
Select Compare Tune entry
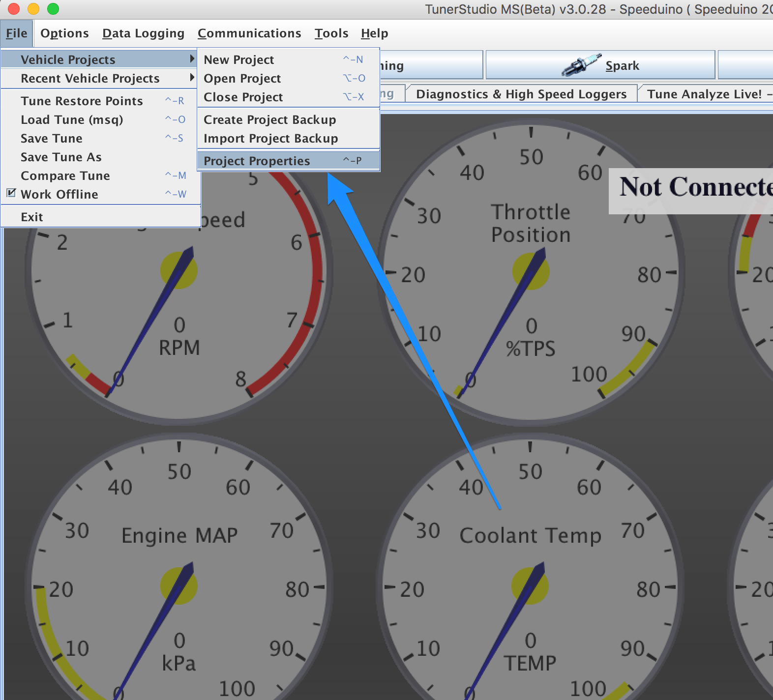coord(100,175)
